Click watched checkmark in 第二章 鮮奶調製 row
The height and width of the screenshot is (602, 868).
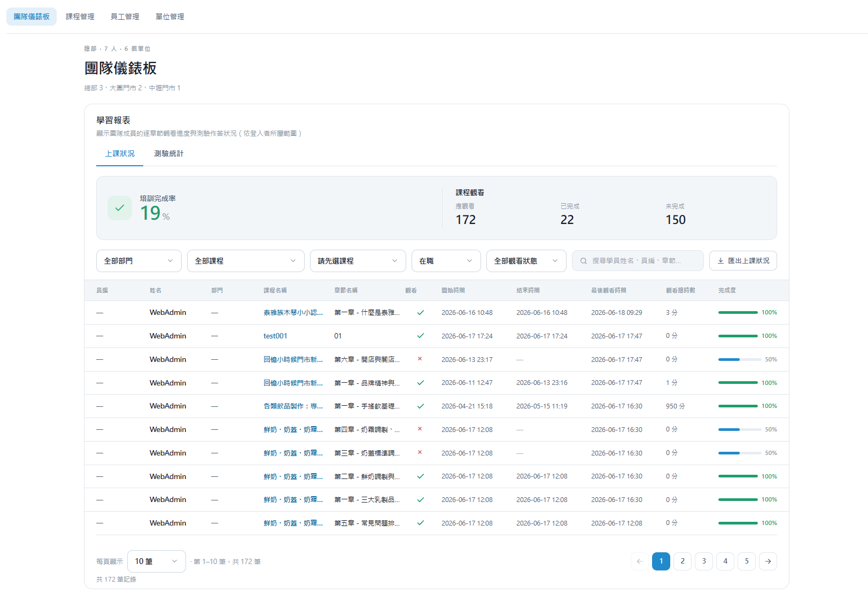click(x=421, y=476)
